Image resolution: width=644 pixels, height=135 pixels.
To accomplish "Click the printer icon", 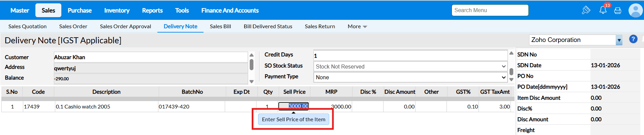I will 618,11.
